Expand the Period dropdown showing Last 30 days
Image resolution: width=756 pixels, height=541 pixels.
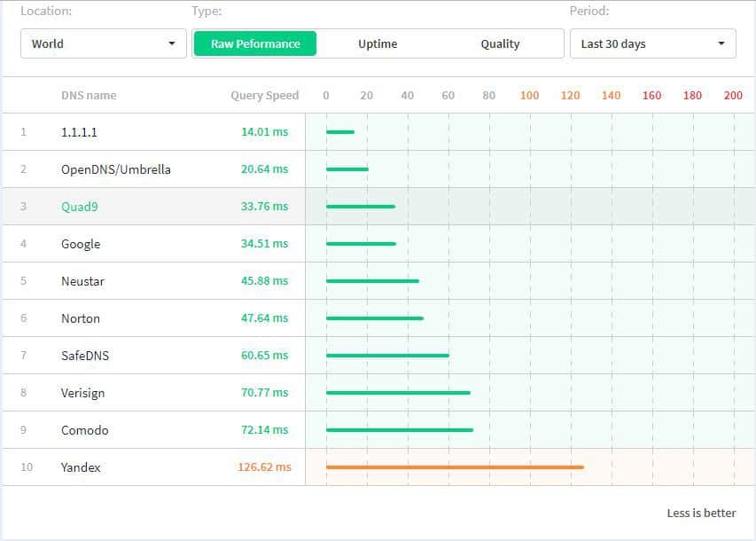652,43
